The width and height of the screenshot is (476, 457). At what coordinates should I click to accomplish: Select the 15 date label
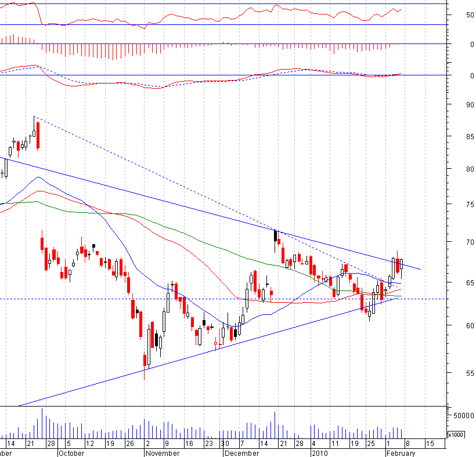pos(430,444)
